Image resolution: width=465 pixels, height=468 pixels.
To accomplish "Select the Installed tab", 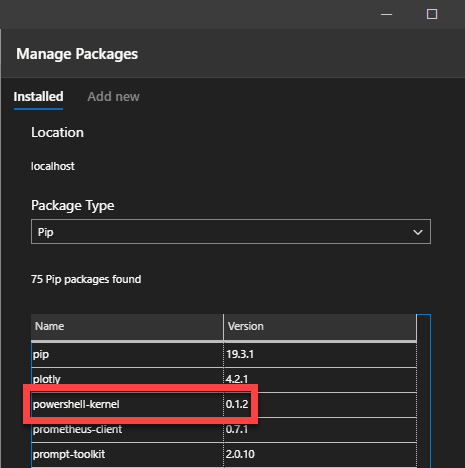I will (x=38, y=97).
